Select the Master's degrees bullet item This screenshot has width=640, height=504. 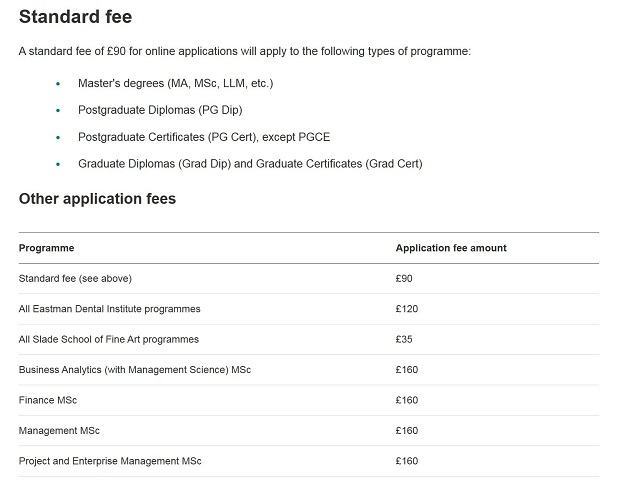(x=176, y=83)
